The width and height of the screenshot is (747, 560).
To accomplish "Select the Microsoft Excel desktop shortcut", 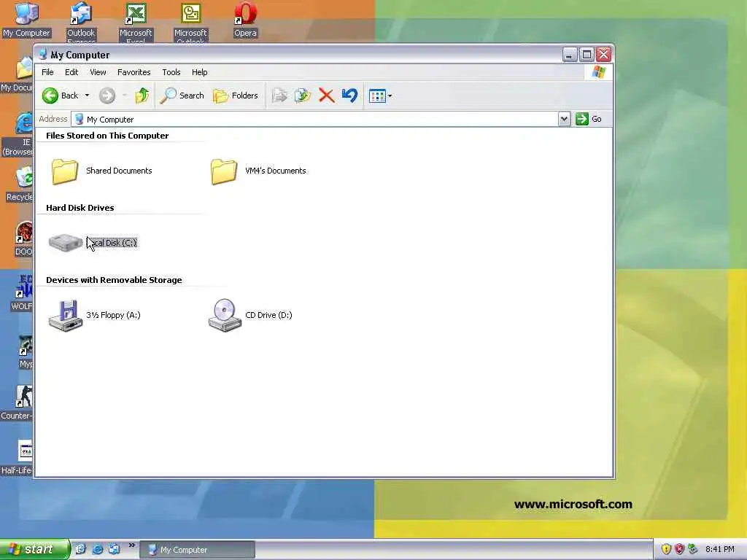I will (x=136, y=21).
